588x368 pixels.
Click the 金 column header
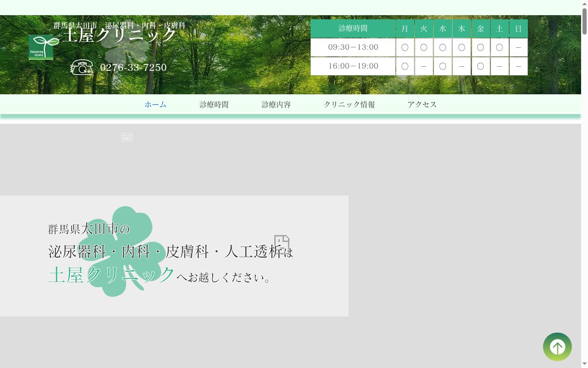coord(481,29)
